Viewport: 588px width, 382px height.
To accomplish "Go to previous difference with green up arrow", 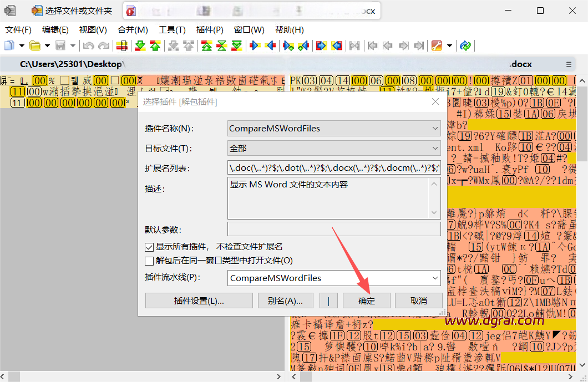I will tap(155, 45).
